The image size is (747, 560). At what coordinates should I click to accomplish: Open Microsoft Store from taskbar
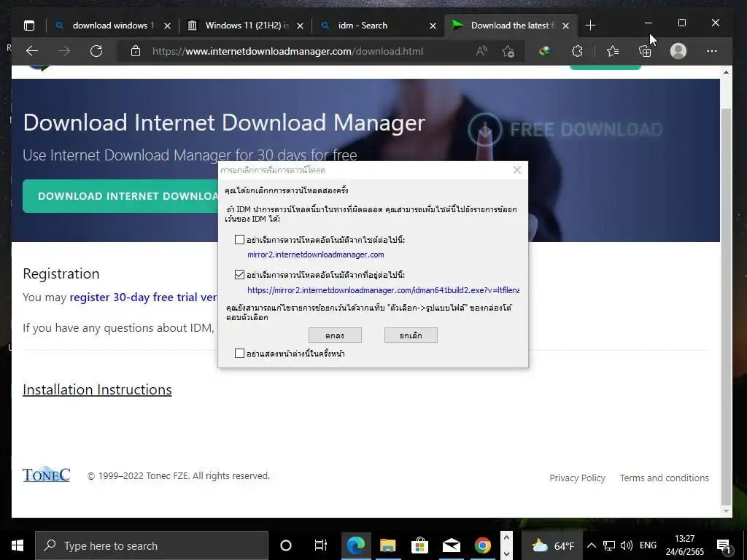pos(419,545)
